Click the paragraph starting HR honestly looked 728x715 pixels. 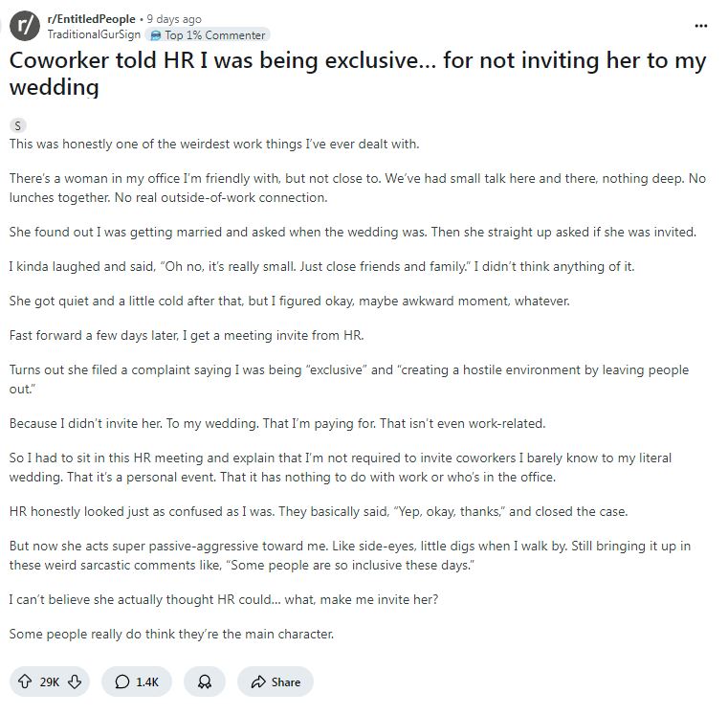(318, 511)
